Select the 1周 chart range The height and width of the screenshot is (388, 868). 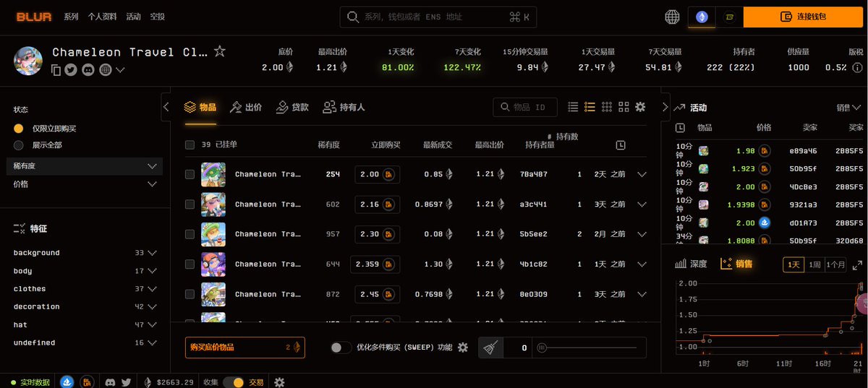(x=814, y=264)
